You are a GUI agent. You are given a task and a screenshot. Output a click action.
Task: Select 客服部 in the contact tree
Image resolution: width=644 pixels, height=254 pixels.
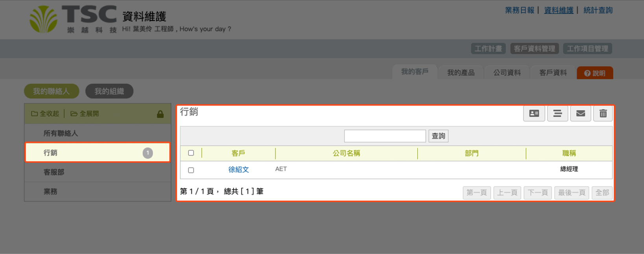pyautogui.click(x=54, y=172)
